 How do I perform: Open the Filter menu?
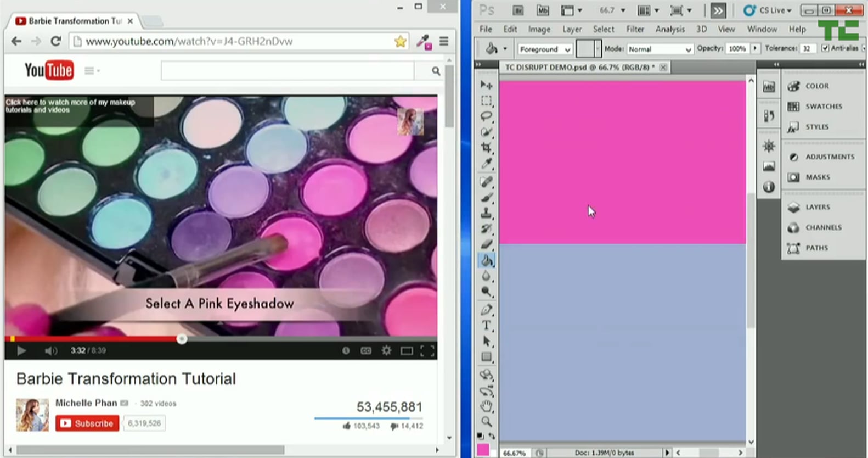[635, 29]
